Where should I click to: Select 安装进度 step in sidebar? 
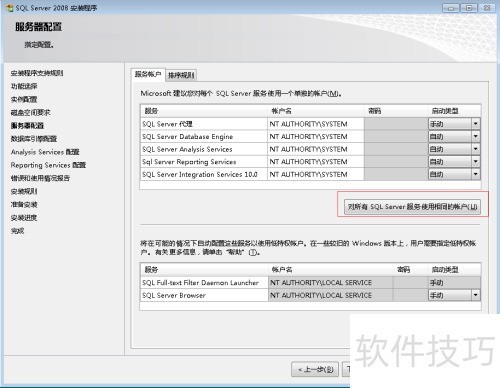point(24,218)
